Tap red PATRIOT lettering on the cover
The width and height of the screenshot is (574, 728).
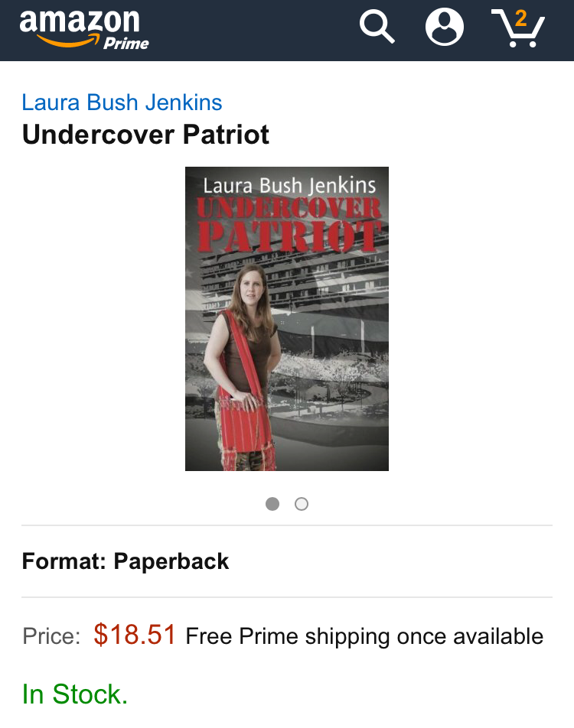coord(289,237)
